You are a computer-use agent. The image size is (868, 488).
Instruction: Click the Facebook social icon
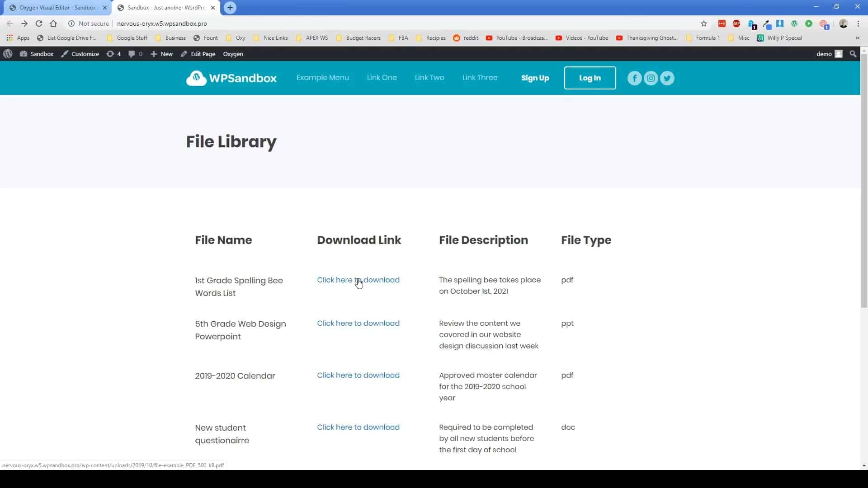[x=634, y=78]
